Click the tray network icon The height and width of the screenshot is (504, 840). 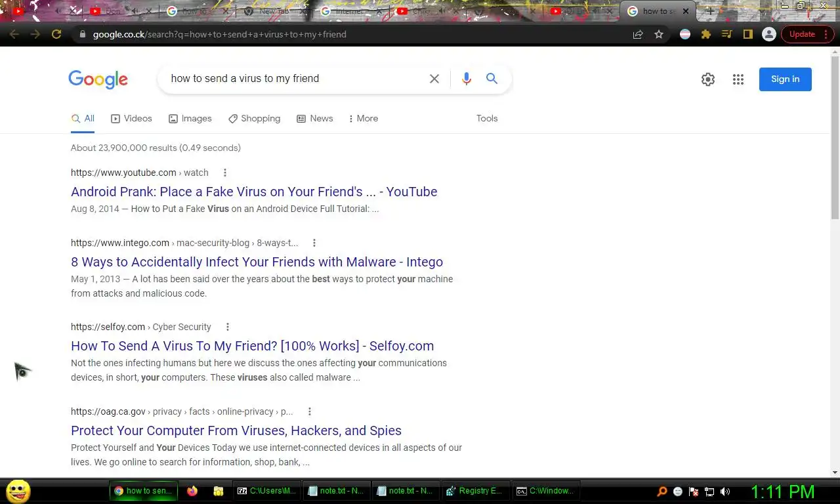click(x=709, y=491)
